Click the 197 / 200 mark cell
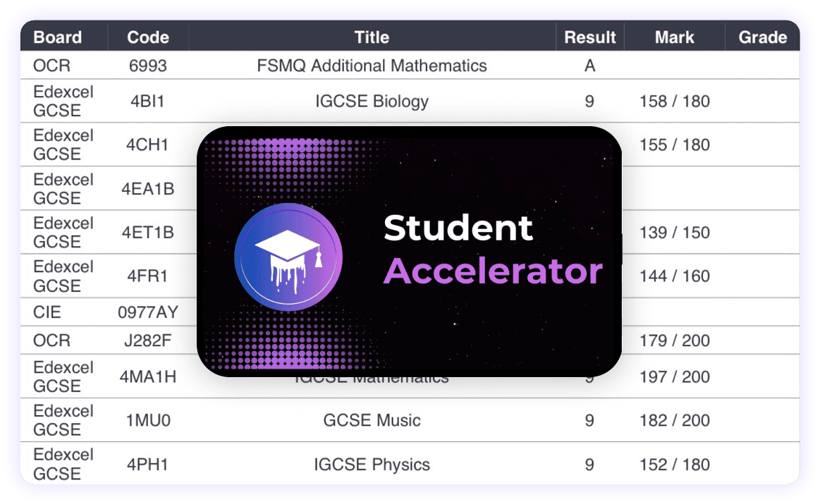Screen dimensions: 820x504 click(674, 377)
